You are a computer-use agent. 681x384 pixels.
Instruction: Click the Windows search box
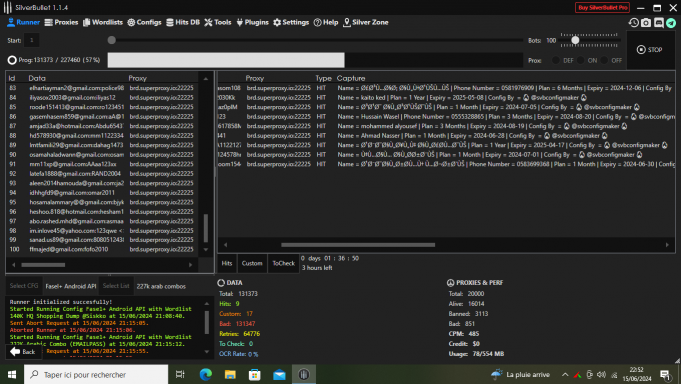96,374
